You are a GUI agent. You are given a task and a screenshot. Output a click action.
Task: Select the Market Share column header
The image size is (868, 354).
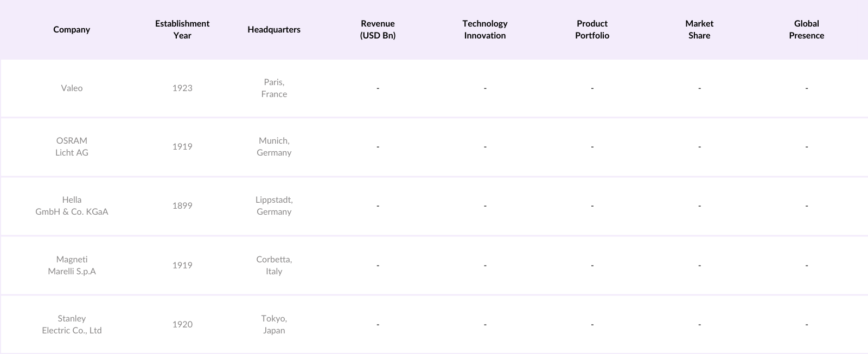coord(699,29)
